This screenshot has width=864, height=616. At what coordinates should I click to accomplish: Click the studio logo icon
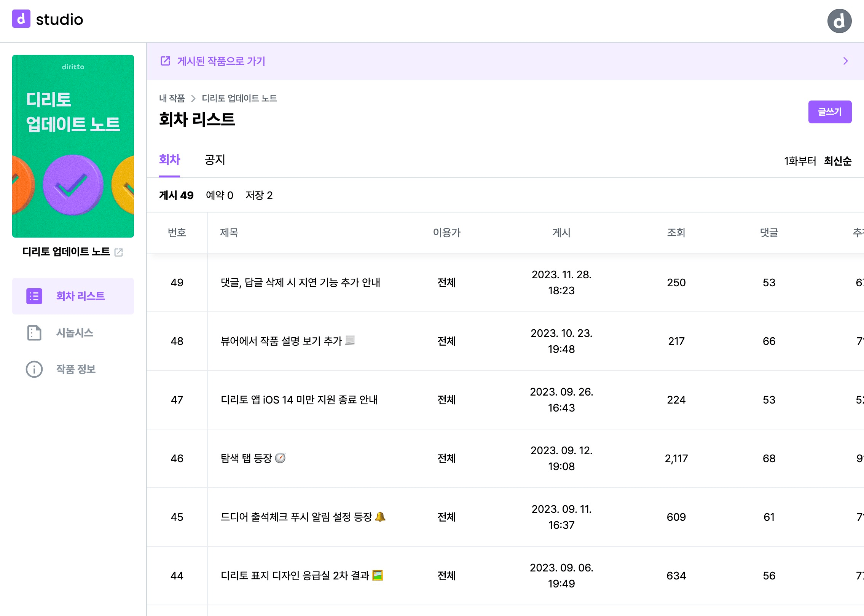[x=21, y=19]
